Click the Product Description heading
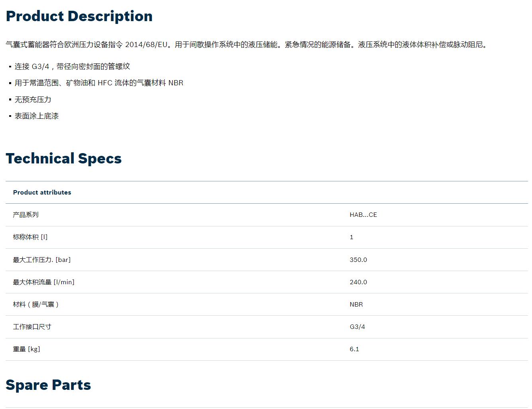Screen dimensions: 532x409 [x=79, y=16]
